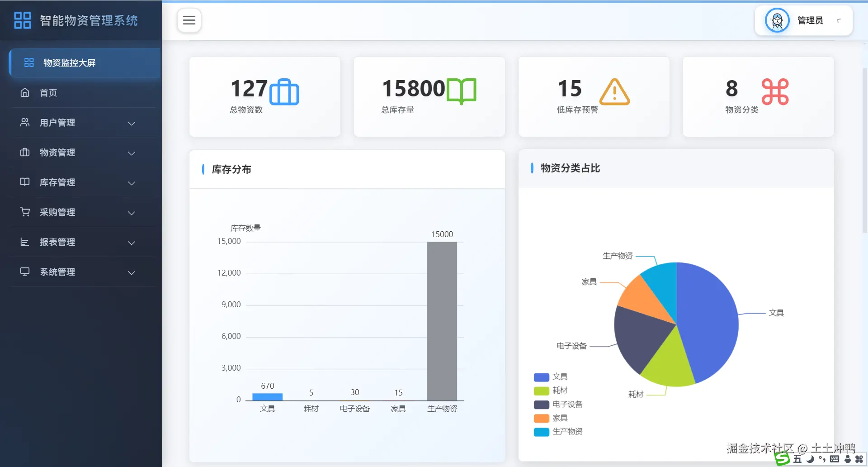Click the red command icon on 物资分类 card
This screenshot has width=868, height=467.
tap(775, 91)
